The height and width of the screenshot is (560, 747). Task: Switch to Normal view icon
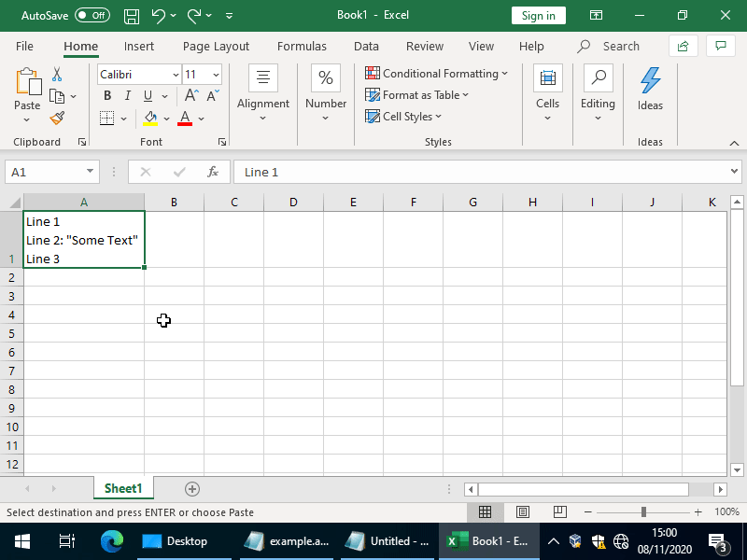point(485,511)
